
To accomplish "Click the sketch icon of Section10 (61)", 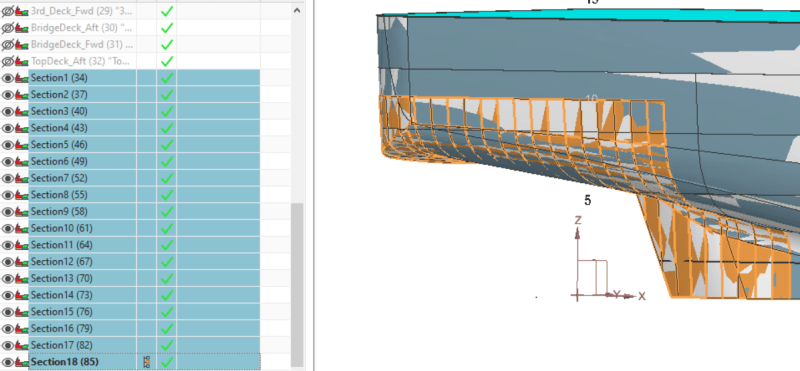I will [21, 229].
